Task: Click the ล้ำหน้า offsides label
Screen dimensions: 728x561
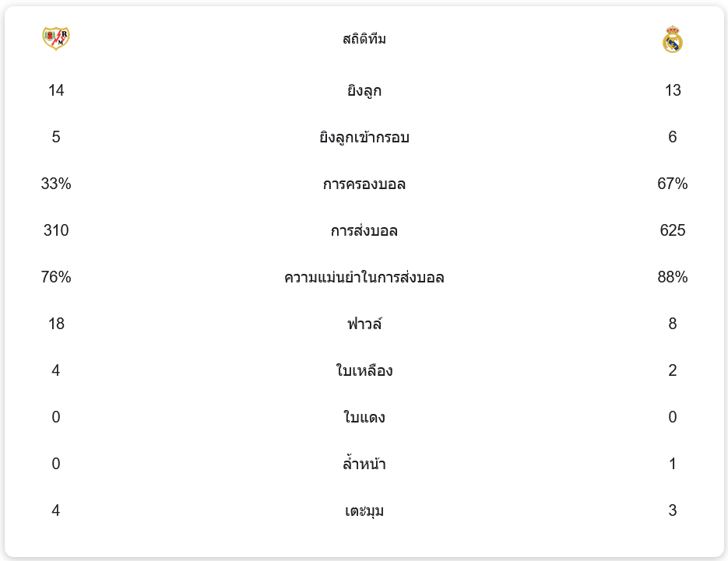Action: pos(364,465)
